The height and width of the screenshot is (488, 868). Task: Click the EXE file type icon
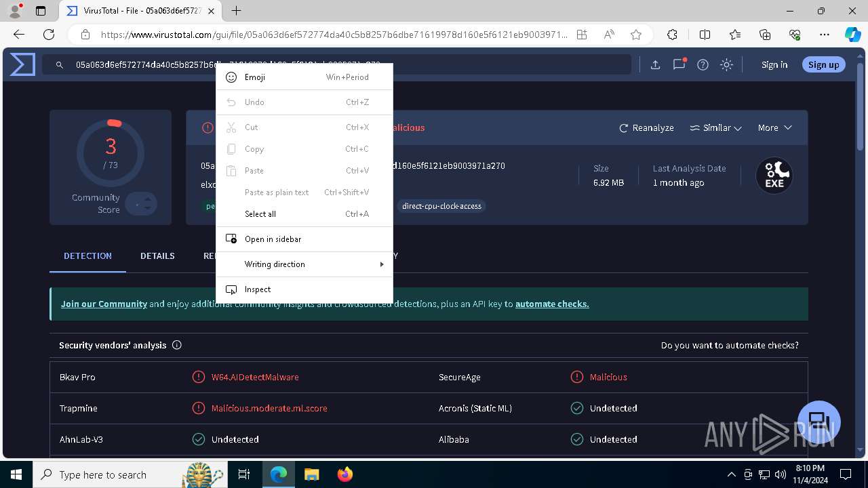pos(774,176)
